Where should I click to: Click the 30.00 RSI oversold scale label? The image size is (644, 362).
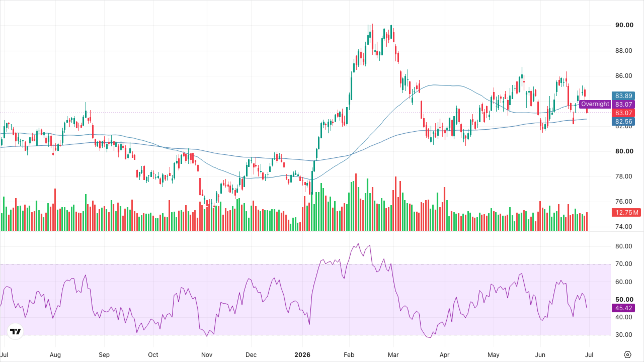(x=624, y=335)
